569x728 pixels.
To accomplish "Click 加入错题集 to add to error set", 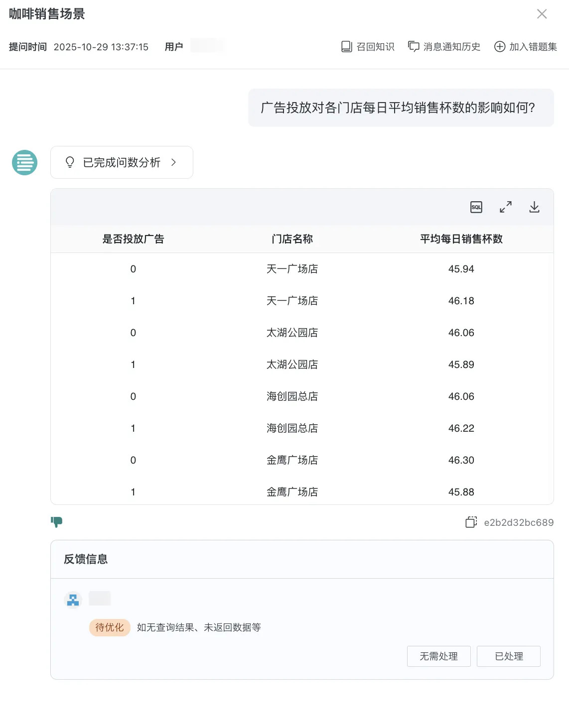I will (525, 47).
